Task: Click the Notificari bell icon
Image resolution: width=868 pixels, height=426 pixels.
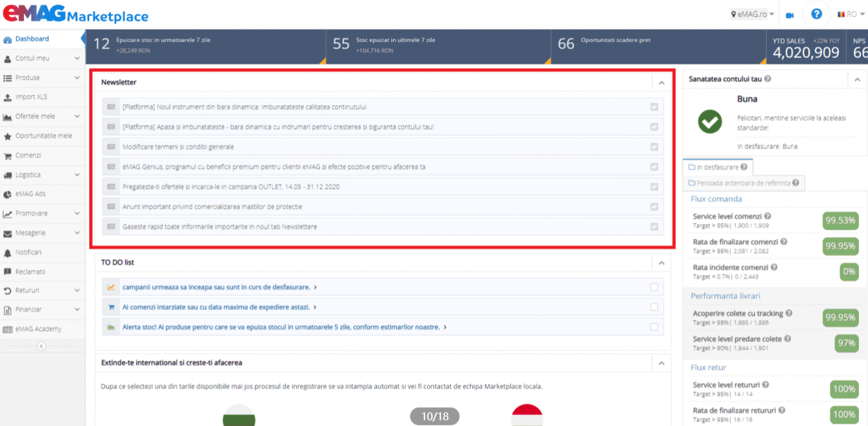Action: [7, 253]
